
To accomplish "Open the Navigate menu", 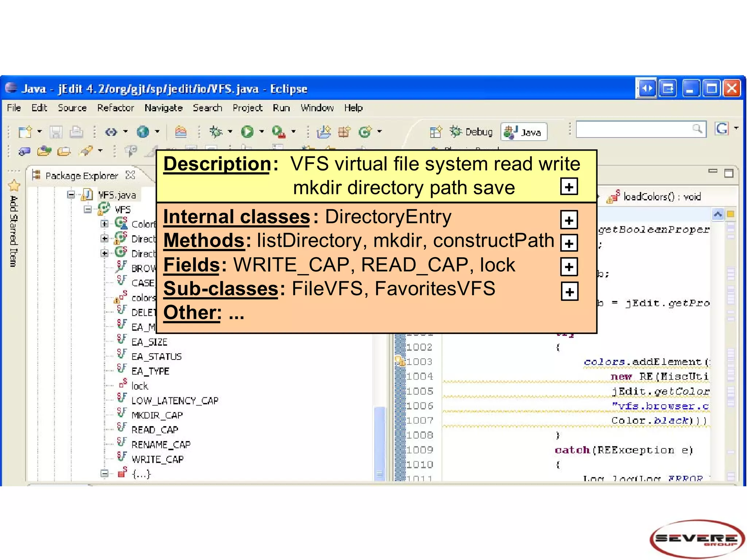I will coord(163,108).
